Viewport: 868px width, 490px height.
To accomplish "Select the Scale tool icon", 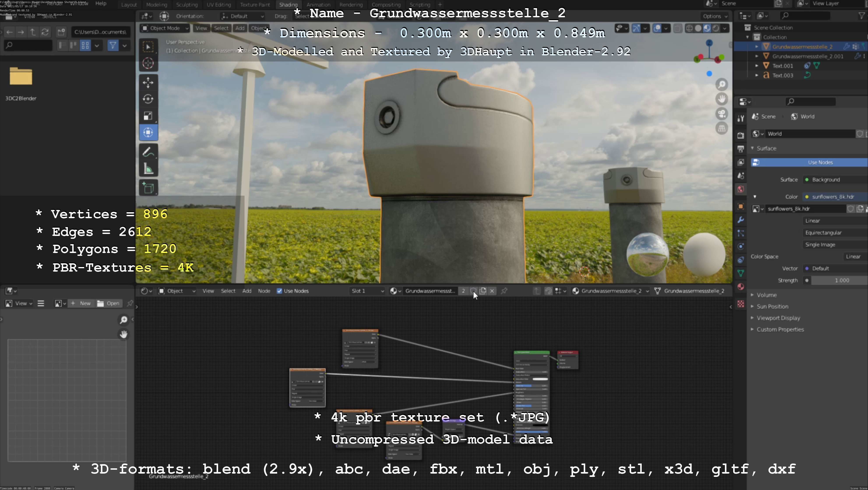I will click(x=148, y=116).
